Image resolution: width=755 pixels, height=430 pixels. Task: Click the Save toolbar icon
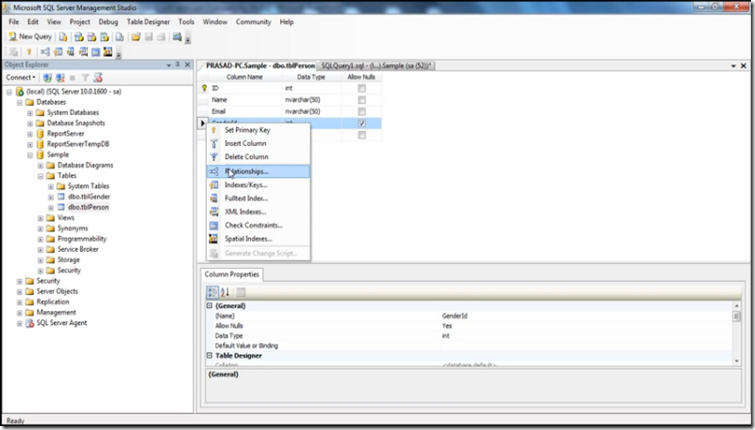[x=149, y=37]
